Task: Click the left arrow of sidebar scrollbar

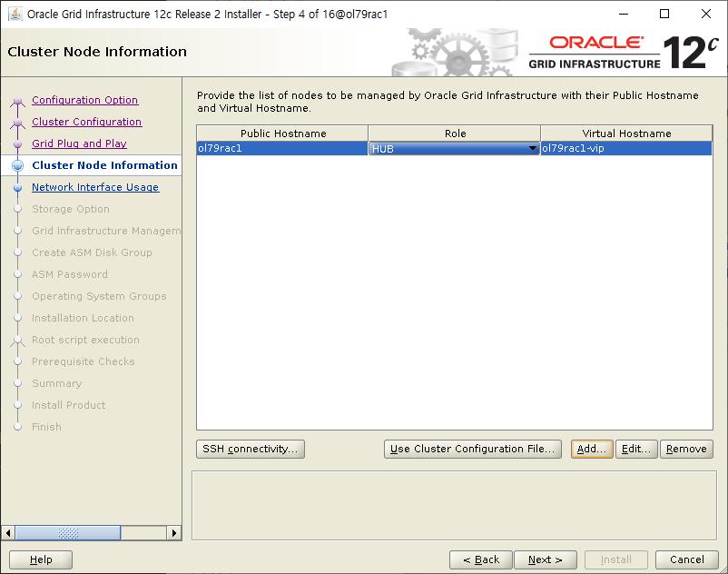Action: pos(8,532)
